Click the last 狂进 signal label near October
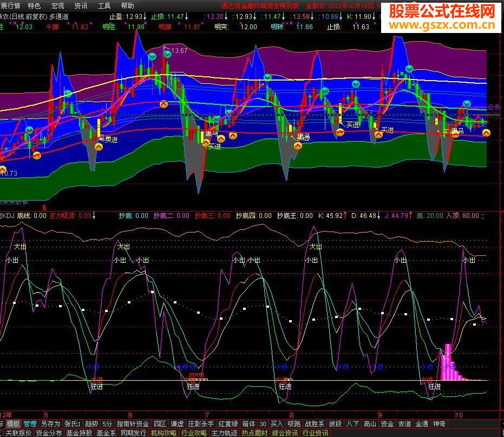Screen dimensions: 504x437 (434, 387)
